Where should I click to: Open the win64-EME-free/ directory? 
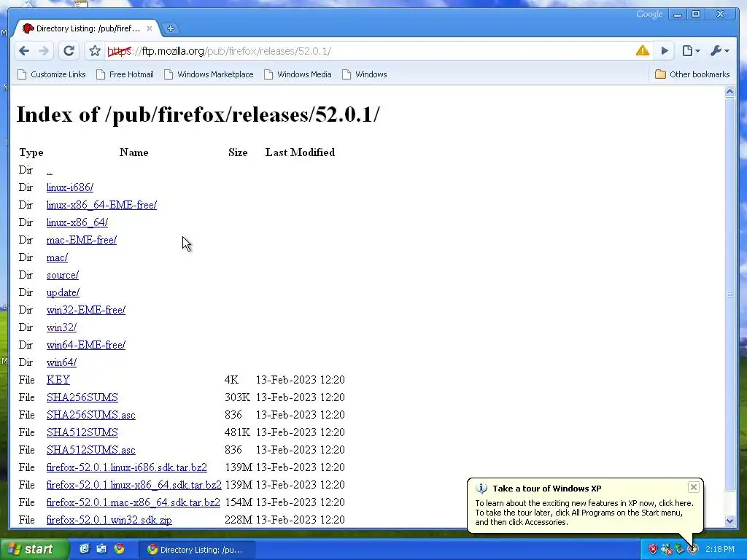tap(86, 345)
